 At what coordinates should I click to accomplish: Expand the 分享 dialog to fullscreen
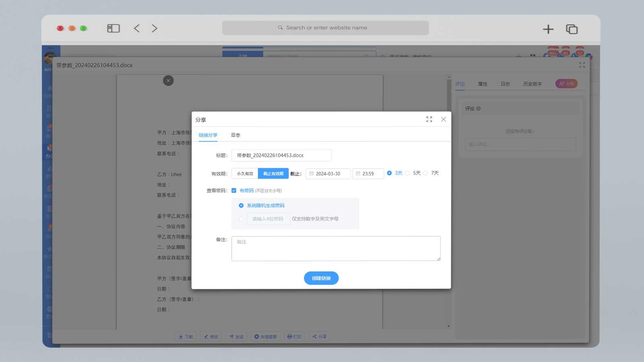pyautogui.click(x=429, y=119)
